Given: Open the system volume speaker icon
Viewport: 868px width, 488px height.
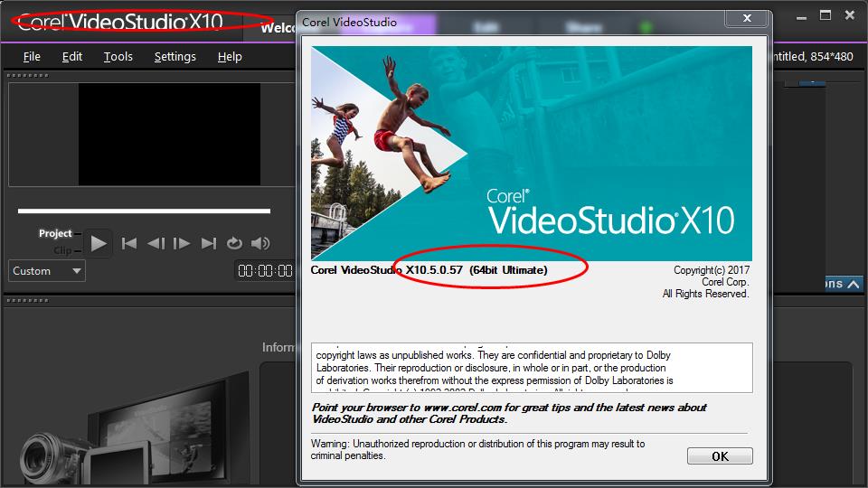Looking at the screenshot, I should click(260, 243).
